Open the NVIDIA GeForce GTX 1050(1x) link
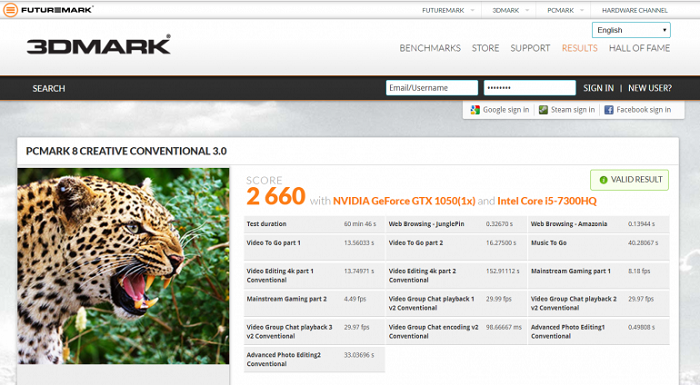Image resolution: width=700 pixels, height=385 pixels. pos(404,201)
